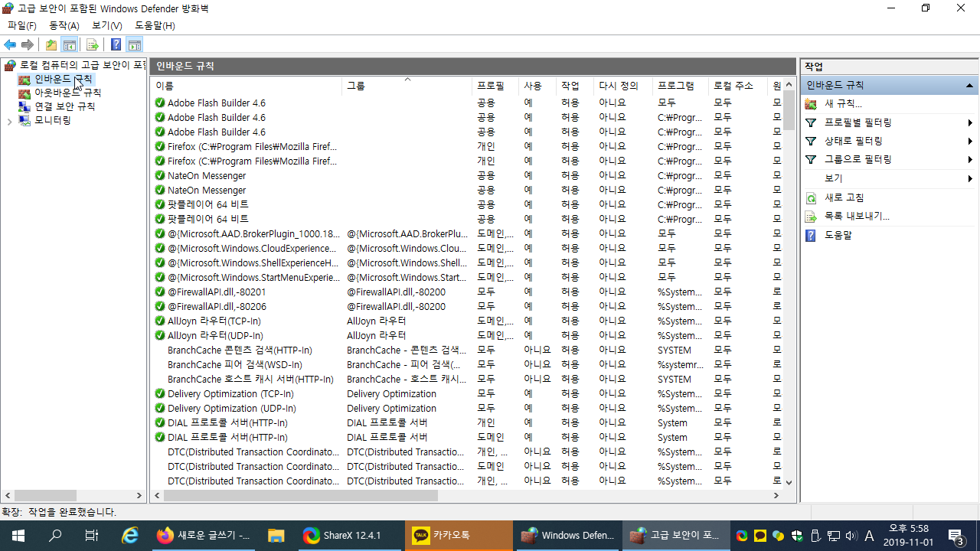Click the volume speaker tray icon
This screenshot has height=551, width=980.
click(851, 536)
